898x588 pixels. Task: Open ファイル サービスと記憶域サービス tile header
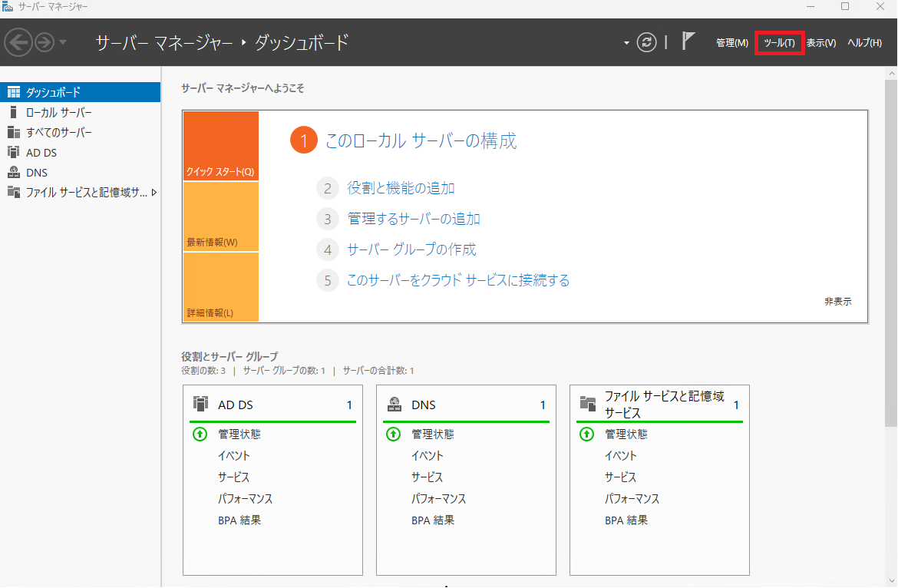coord(660,405)
